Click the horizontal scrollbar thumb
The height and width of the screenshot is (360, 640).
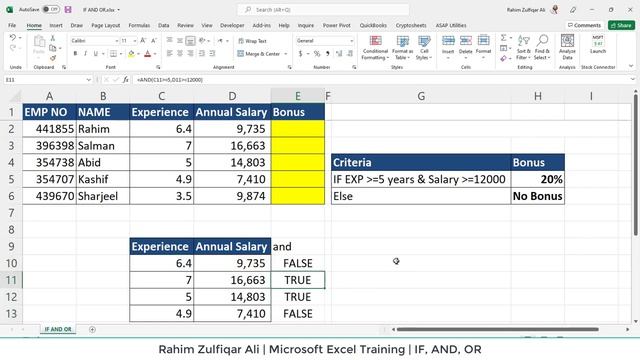click(x=498, y=329)
